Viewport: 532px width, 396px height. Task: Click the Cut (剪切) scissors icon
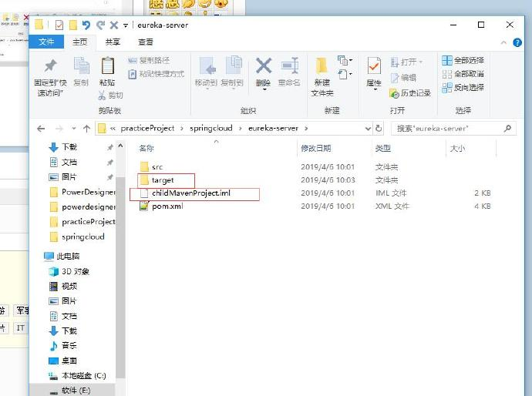click(x=102, y=96)
